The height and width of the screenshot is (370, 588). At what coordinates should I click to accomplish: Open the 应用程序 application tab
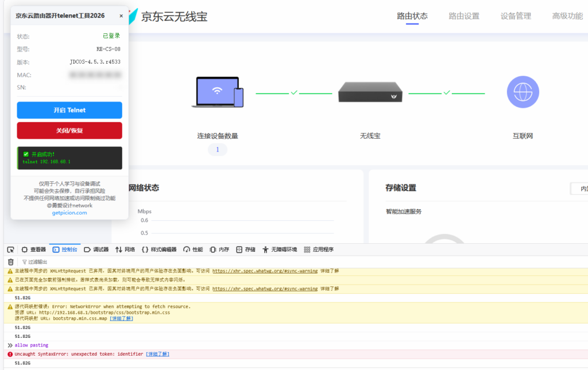click(x=319, y=250)
